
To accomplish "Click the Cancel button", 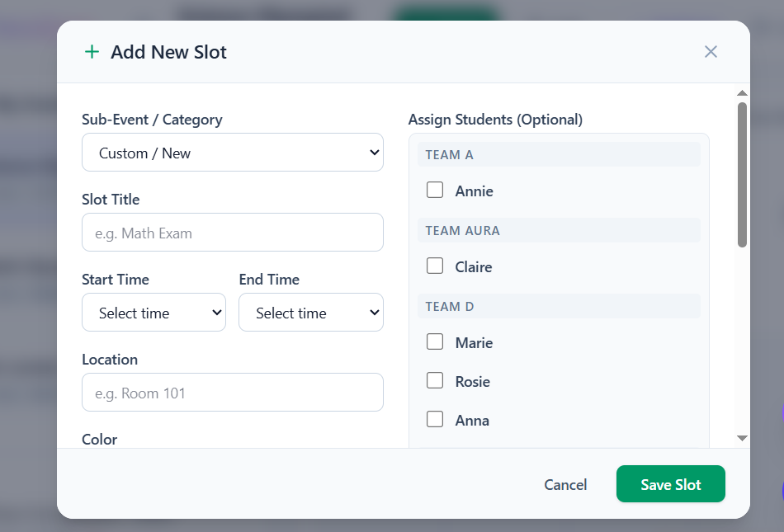I will click(x=565, y=484).
